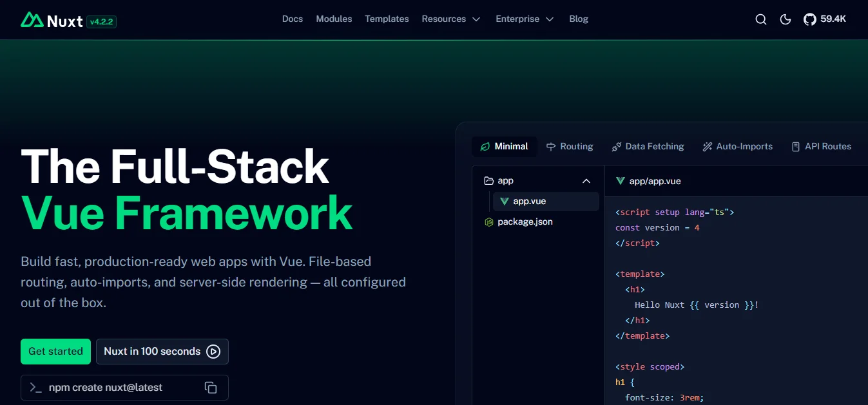The image size is (868, 405).
Task: Click the play circle icon in video button
Action: coord(213,352)
